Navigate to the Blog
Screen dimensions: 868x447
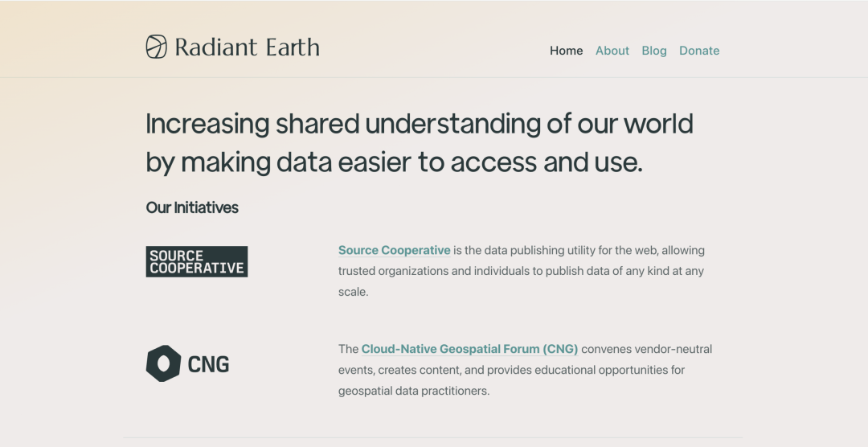pyautogui.click(x=653, y=51)
